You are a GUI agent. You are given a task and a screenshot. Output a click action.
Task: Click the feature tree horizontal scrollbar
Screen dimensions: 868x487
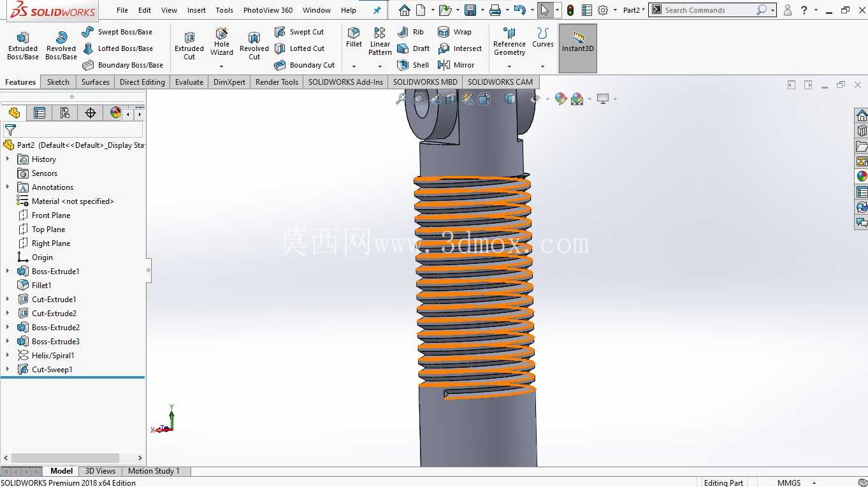coord(65,458)
